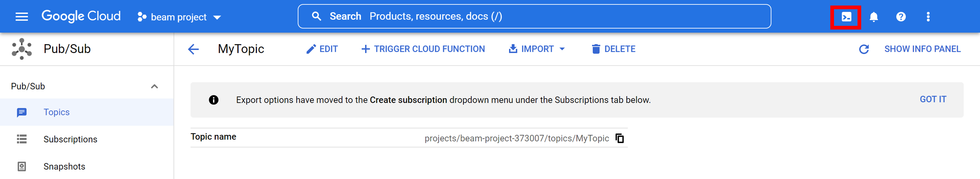
Task: Dismiss the notice with GOT IT
Action: (x=933, y=100)
